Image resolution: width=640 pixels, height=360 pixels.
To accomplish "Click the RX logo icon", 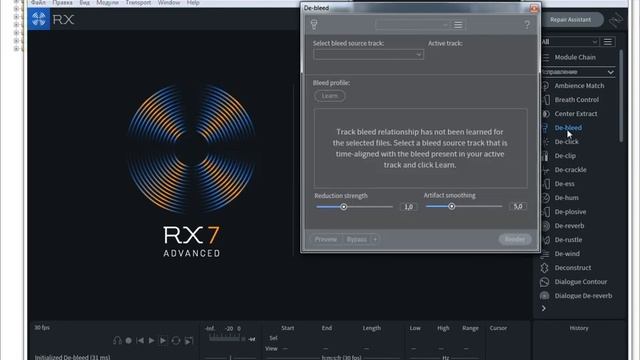I will tap(39, 19).
